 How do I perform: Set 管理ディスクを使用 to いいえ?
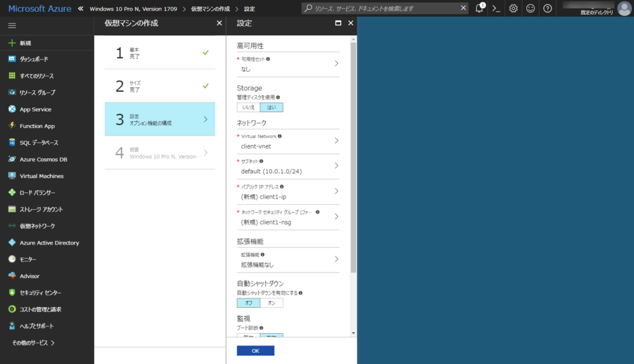(x=248, y=107)
